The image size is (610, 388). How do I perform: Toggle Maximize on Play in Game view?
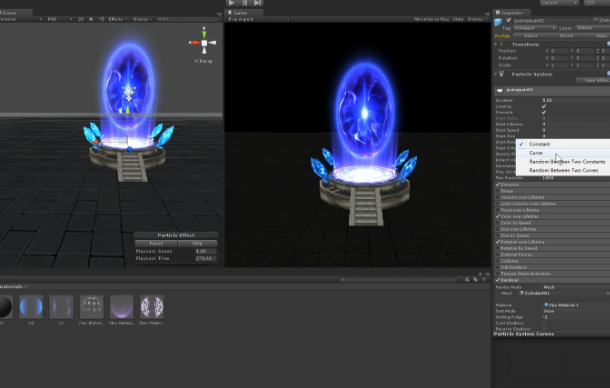[x=432, y=19]
